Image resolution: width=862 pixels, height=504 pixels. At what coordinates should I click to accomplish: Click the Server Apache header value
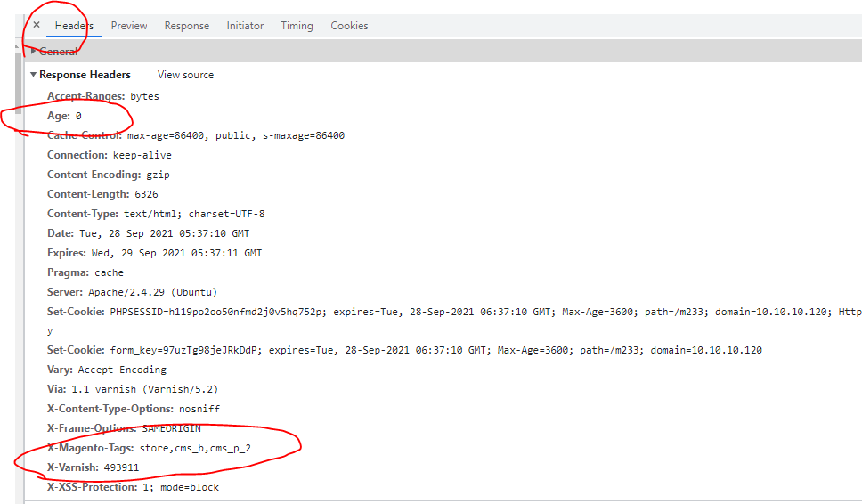[x=152, y=292]
